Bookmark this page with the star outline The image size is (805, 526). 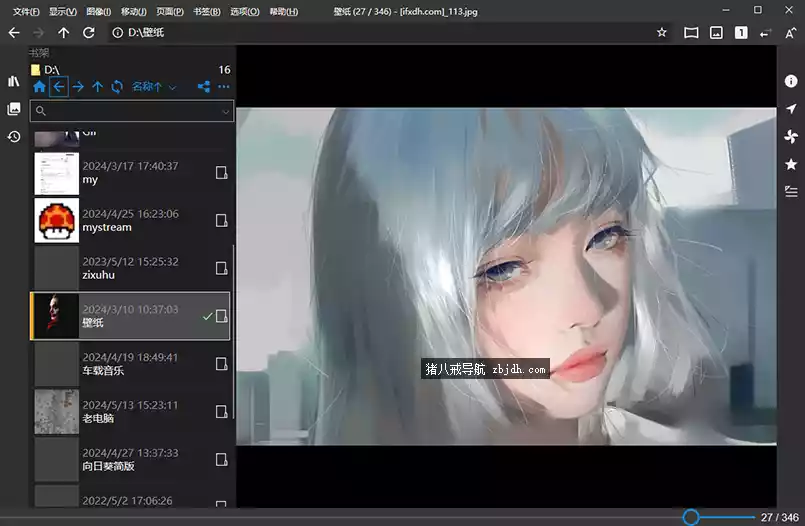coord(662,33)
